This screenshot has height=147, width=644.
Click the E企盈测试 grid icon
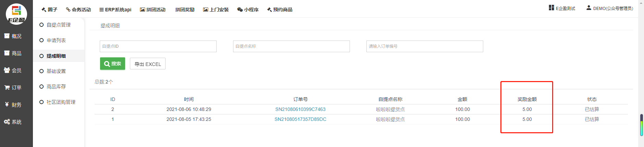[551, 8]
